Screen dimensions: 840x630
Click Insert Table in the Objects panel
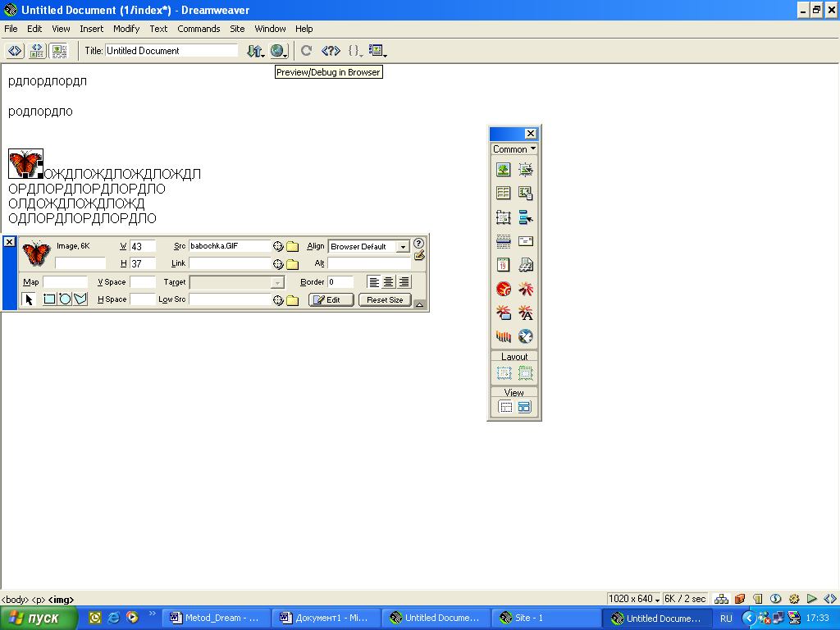click(503, 193)
